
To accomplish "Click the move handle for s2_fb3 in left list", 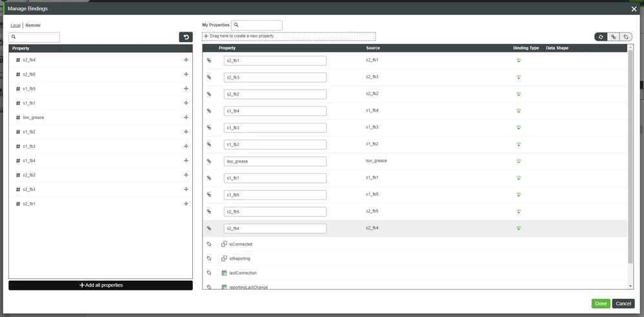I will pyautogui.click(x=186, y=189).
